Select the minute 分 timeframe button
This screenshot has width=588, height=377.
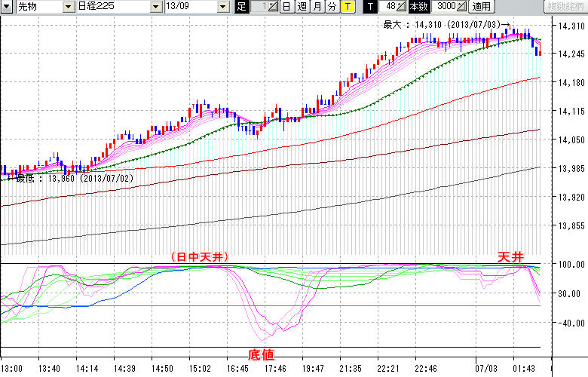(332, 7)
